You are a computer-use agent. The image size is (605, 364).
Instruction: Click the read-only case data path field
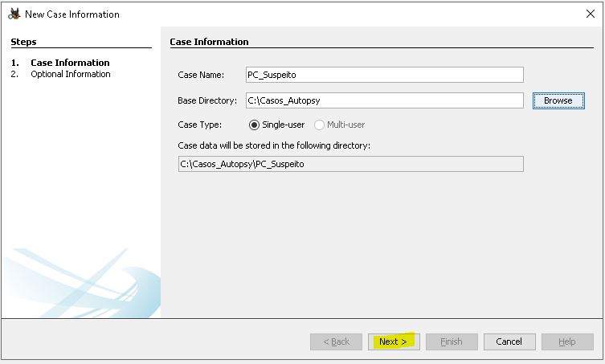click(x=350, y=164)
